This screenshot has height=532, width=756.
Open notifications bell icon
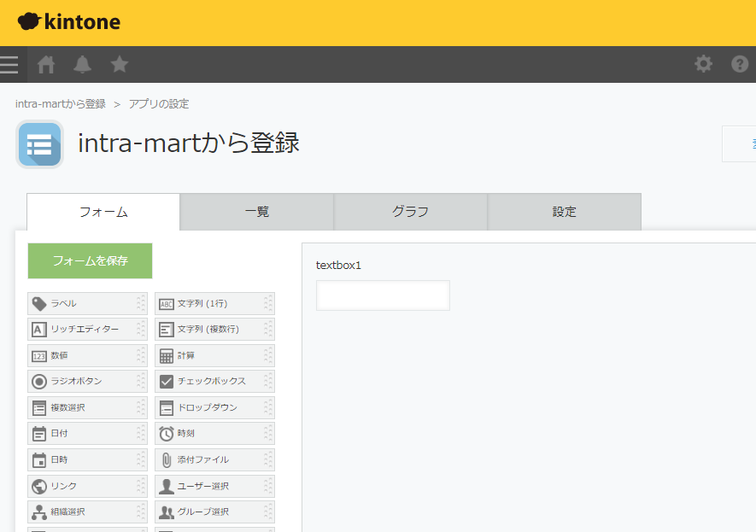click(x=83, y=65)
